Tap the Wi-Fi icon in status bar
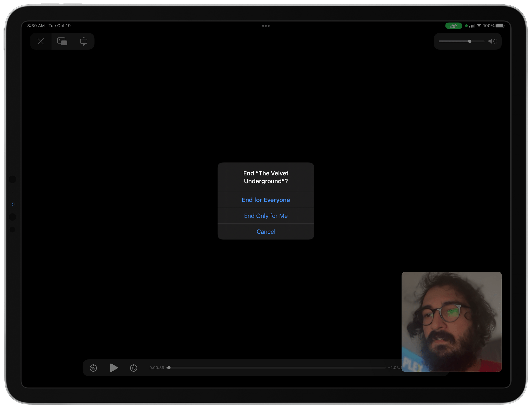Viewport: 532px width, 409px height. pos(479,26)
